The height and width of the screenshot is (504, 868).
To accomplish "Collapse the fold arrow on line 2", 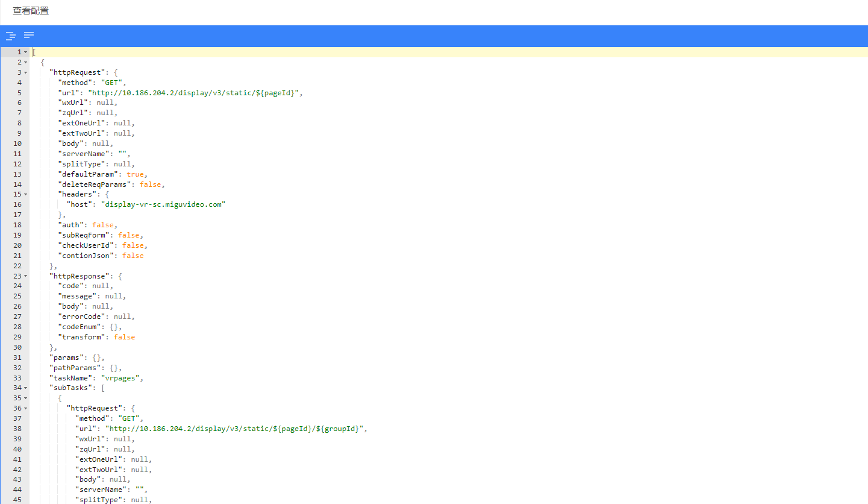I will click(25, 63).
